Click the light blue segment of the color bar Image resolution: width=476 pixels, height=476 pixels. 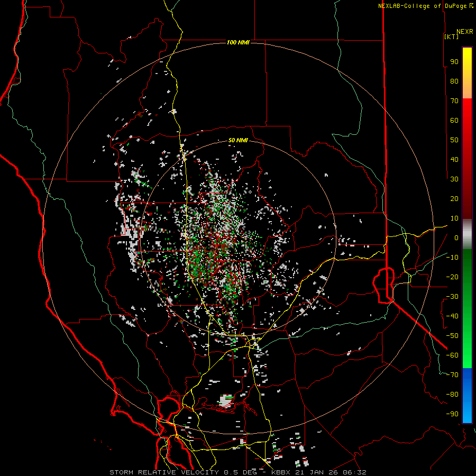point(467,413)
